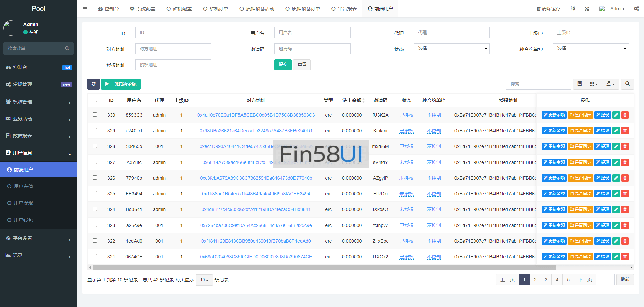The image size is (644, 307).
Task: Click red delete icon for user 330
Action: 625,115
